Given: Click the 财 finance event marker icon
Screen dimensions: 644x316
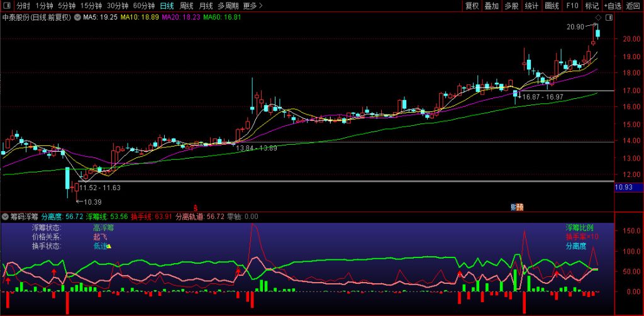Looking at the screenshot, I should (x=517, y=207).
